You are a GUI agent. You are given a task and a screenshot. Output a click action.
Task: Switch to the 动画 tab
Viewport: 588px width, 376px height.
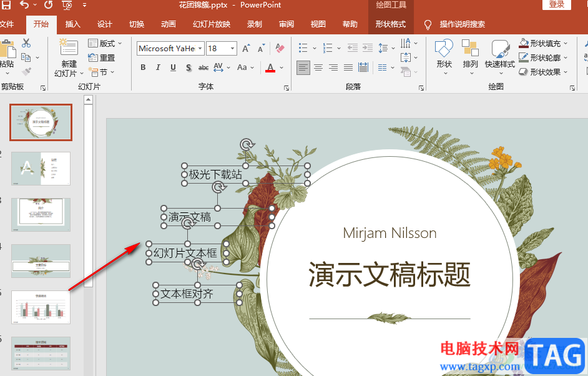point(169,24)
